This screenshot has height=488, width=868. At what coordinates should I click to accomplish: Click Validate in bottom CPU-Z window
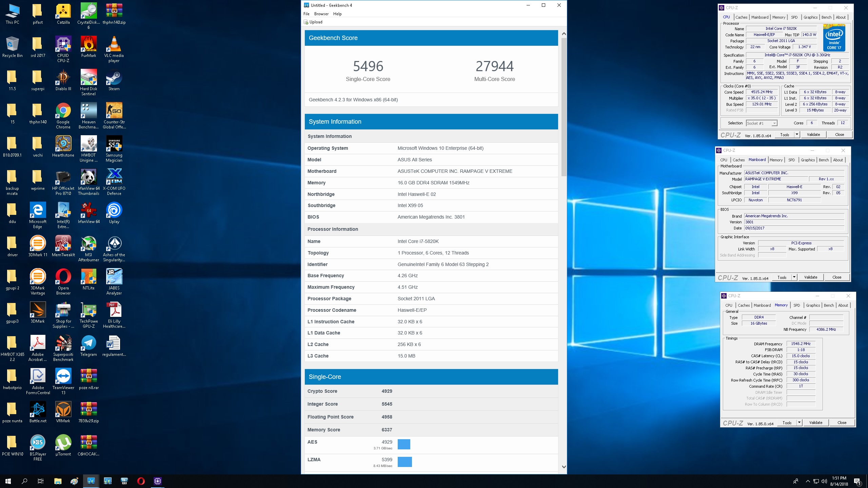[x=815, y=423]
